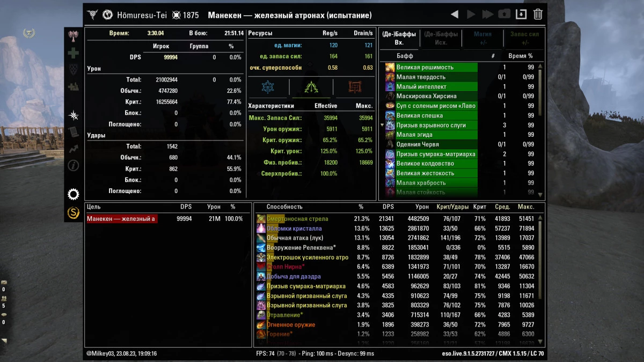Click the Способность column header

point(284,207)
